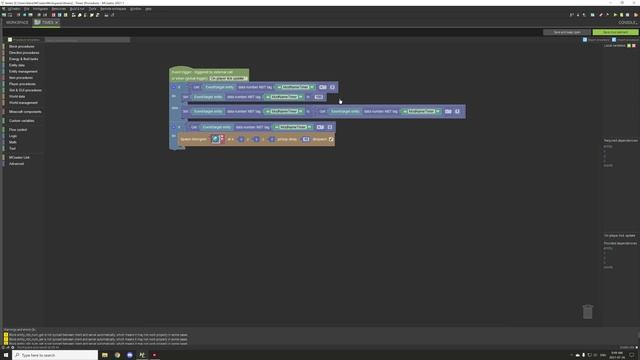Image resolution: width=640 pixels, height=360 pixels.
Task: Open the math operator dropdown in else row
Action: [x=448, y=111]
